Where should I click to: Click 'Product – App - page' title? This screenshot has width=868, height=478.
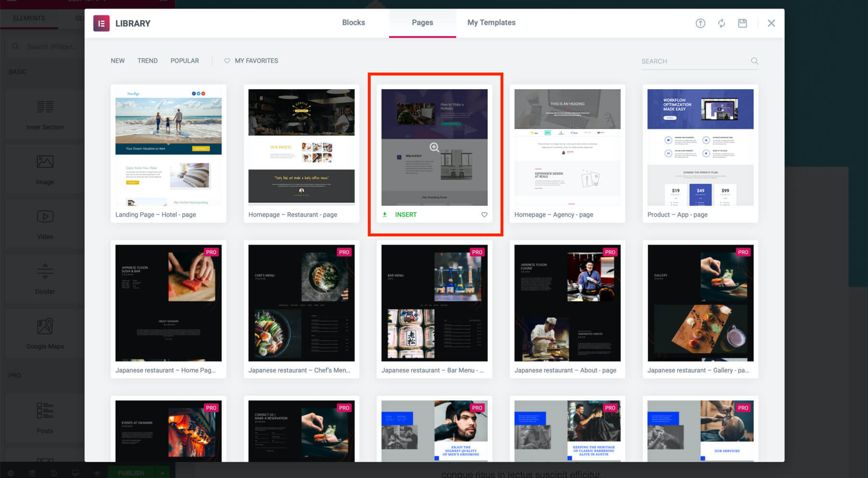tap(678, 215)
